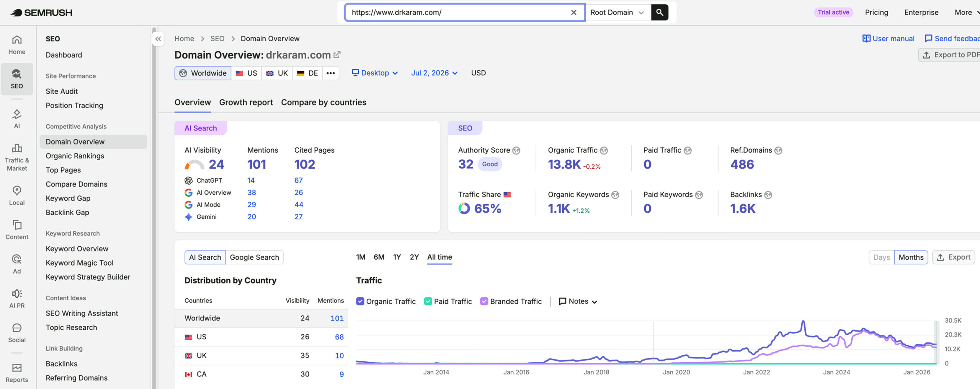Open the Local sidebar icon
The image size is (980, 389).
(17, 195)
